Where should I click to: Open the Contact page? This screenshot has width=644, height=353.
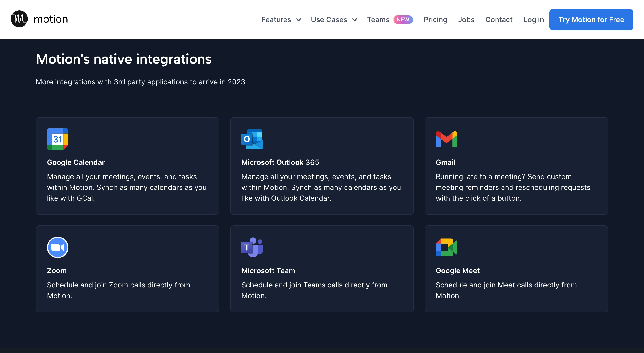coord(499,19)
